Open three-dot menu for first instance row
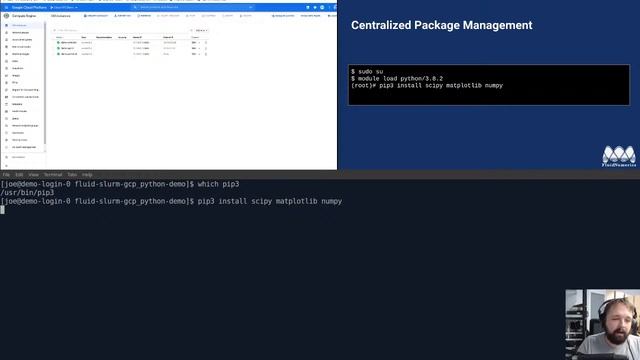640x360 pixels. [206, 42]
